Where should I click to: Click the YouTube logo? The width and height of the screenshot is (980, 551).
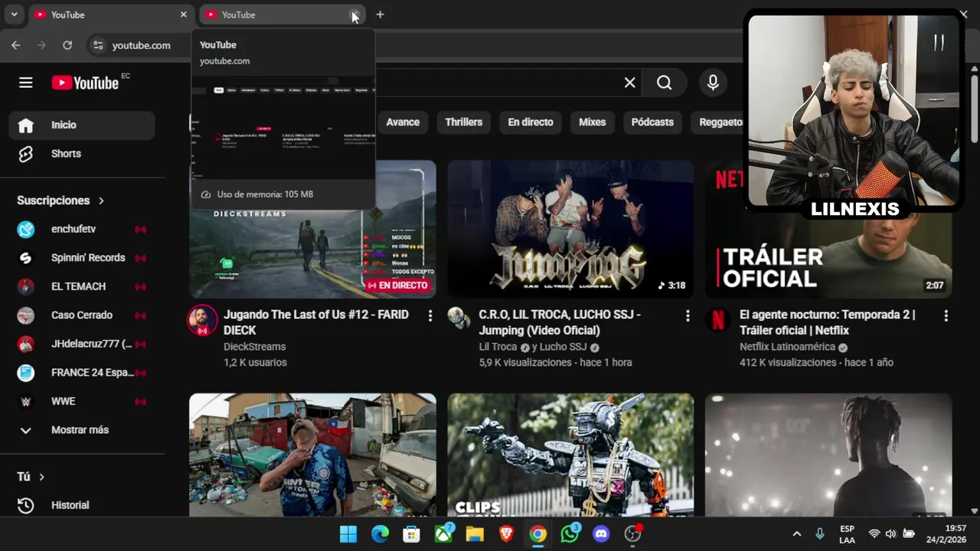coord(85,83)
